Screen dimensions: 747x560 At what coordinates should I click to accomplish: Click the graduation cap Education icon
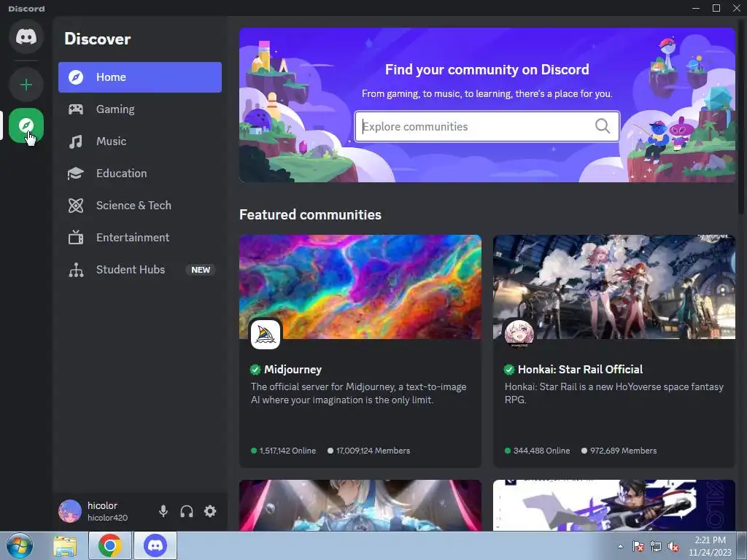76,174
